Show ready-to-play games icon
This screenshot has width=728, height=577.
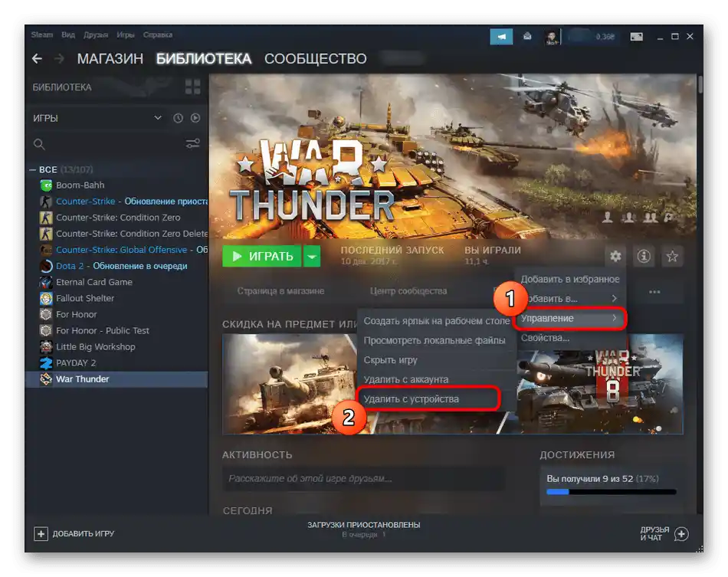click(195, 118)
